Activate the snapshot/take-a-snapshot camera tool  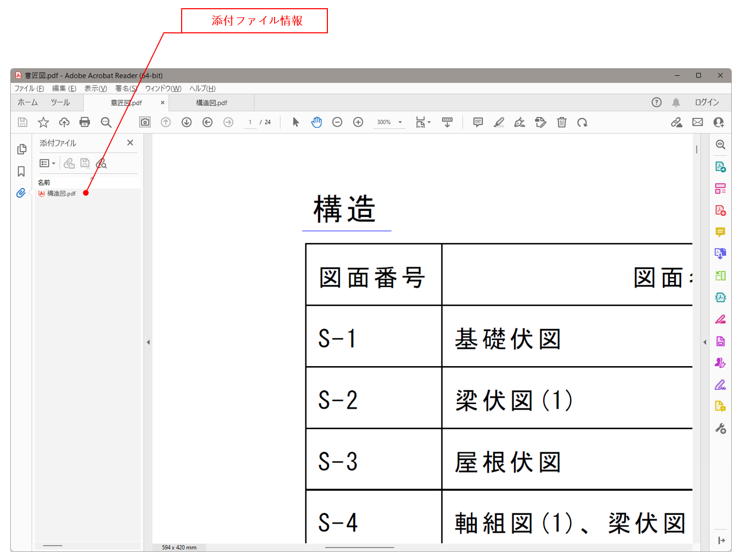(x=145, y=122)
